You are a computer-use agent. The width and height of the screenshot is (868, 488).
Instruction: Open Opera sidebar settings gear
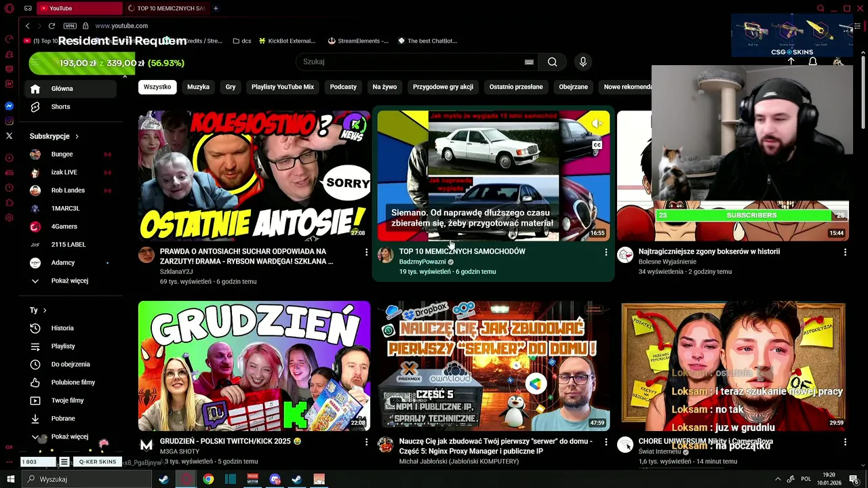[x=9, y=218]
